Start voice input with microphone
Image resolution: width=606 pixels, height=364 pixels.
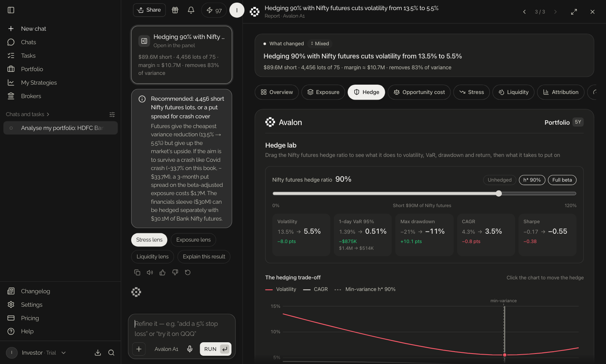pos(190,349)
